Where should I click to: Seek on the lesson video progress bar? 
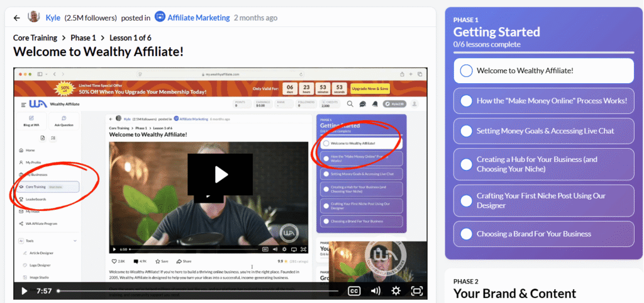point(198,291)
